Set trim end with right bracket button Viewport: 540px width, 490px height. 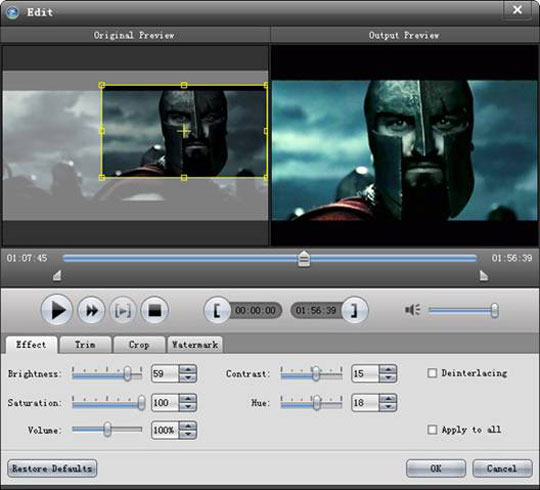click(355, 310)
